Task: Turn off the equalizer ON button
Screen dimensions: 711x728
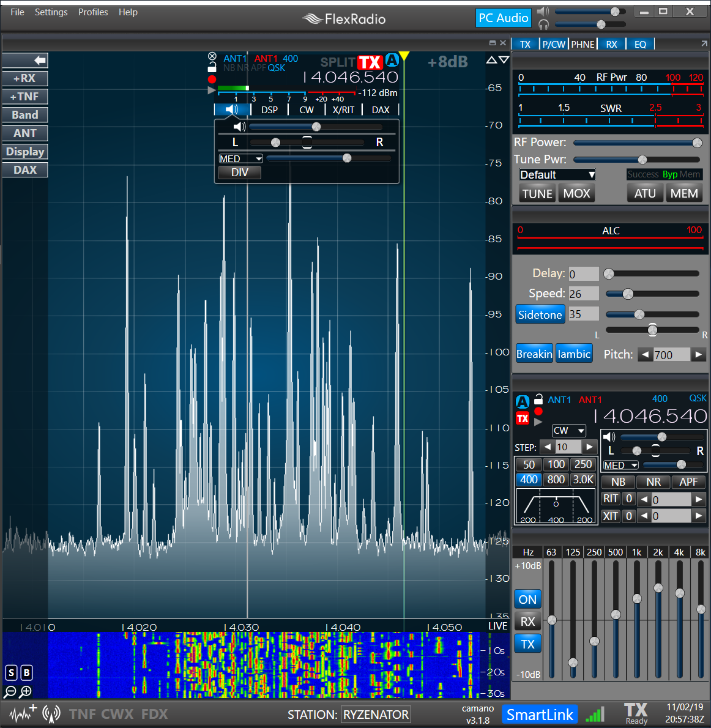Action: [x=527, y=600]
